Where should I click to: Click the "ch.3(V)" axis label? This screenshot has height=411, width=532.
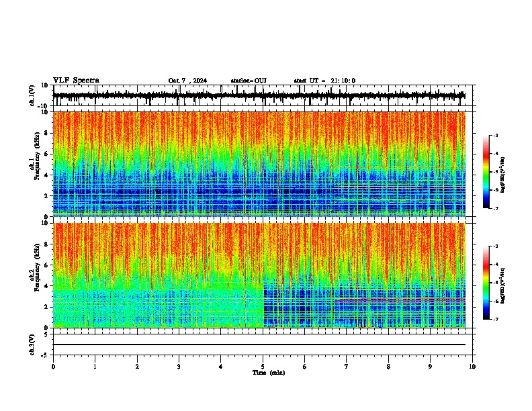(x=32, y=345)
